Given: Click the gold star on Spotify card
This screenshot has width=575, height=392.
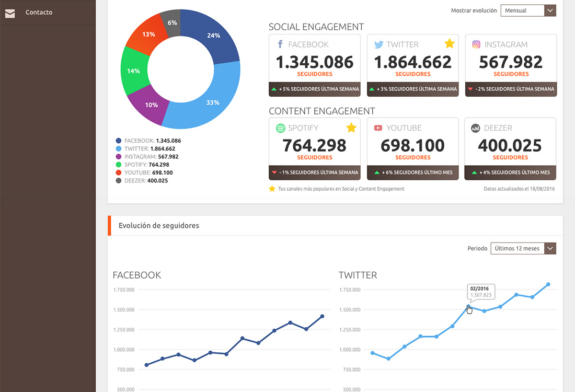Looking at the screenshot, I should pos(351,128).
